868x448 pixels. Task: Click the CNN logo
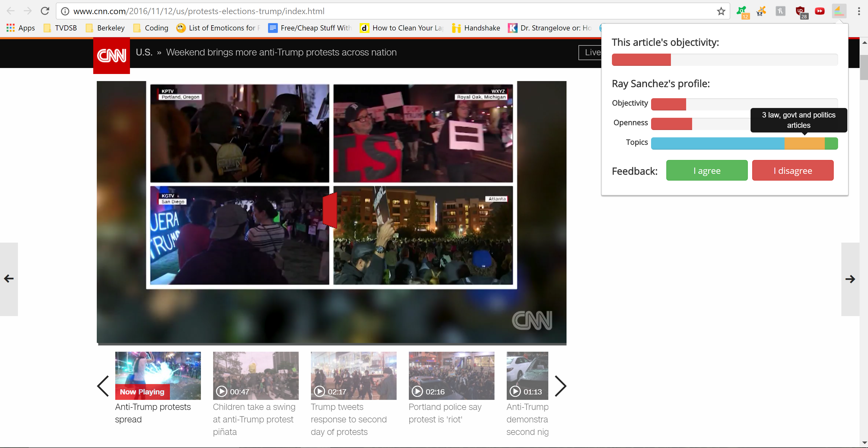[111, 55]
